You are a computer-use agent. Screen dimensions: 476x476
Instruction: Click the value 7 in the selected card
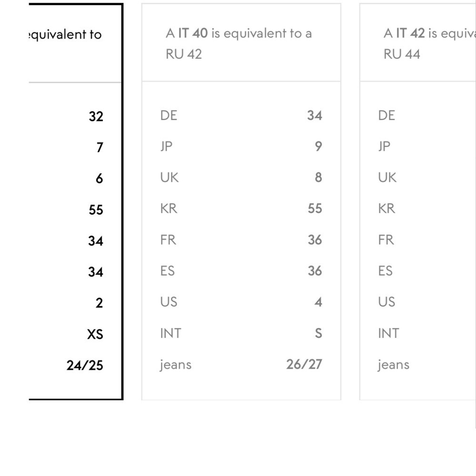click(x=99, y=148)
